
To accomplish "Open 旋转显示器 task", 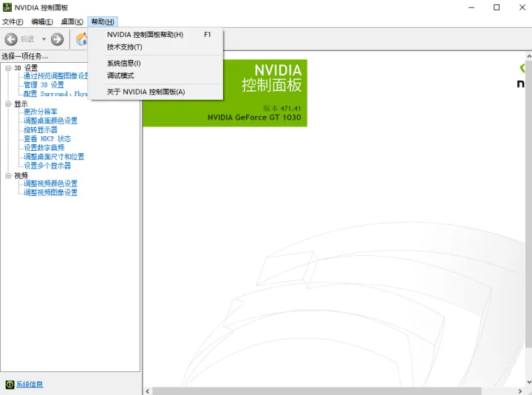I will pos(41,129).
